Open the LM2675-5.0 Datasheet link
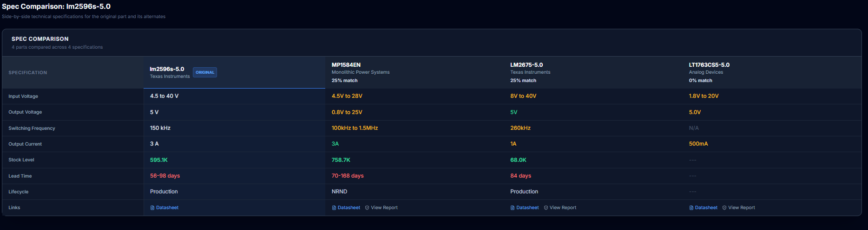The image size is (868, 230). pyautogui.click(x=525, y=208)
